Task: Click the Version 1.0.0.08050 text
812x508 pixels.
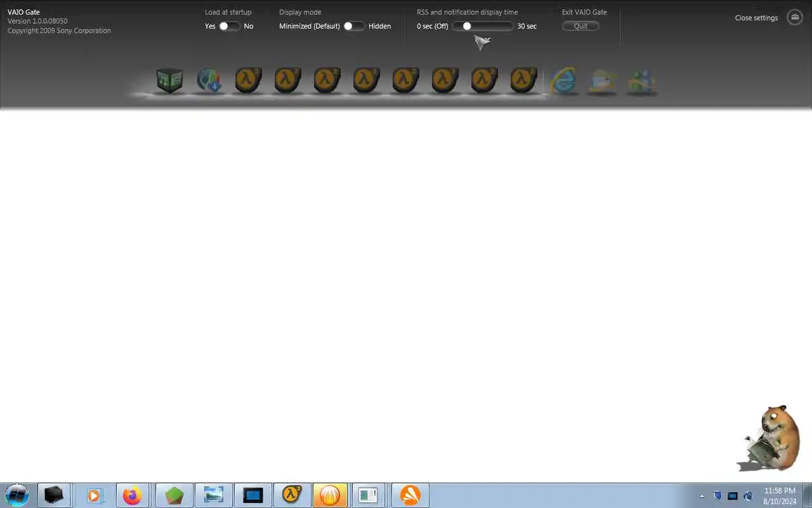Action: [x=37, y=21]
